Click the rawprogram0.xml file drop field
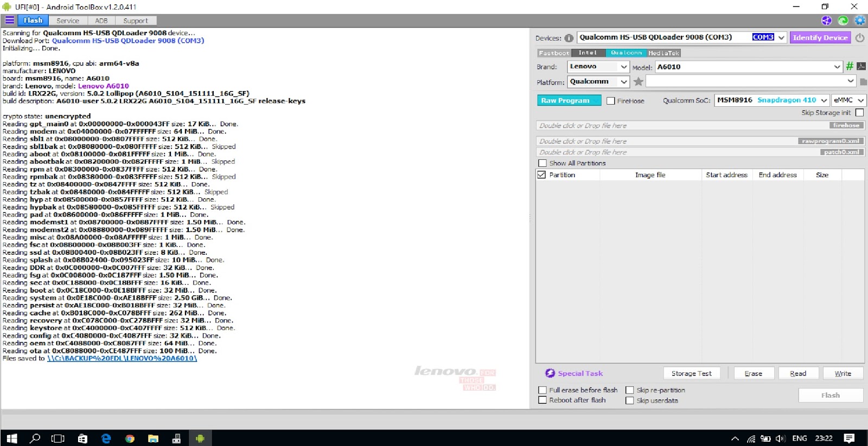This screenshot has width=868, height=446. click(x=700, y=141)
